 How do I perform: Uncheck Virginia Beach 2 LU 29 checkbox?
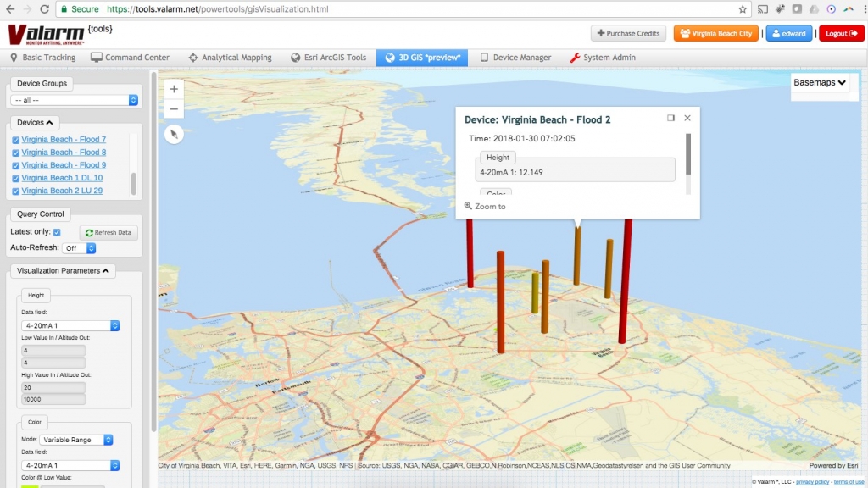click(x=15, y=191)
